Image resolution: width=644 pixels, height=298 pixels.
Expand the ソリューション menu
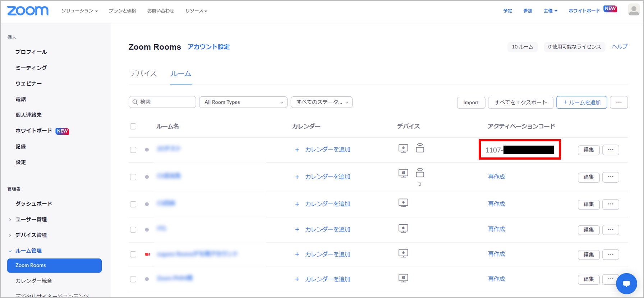79,11
